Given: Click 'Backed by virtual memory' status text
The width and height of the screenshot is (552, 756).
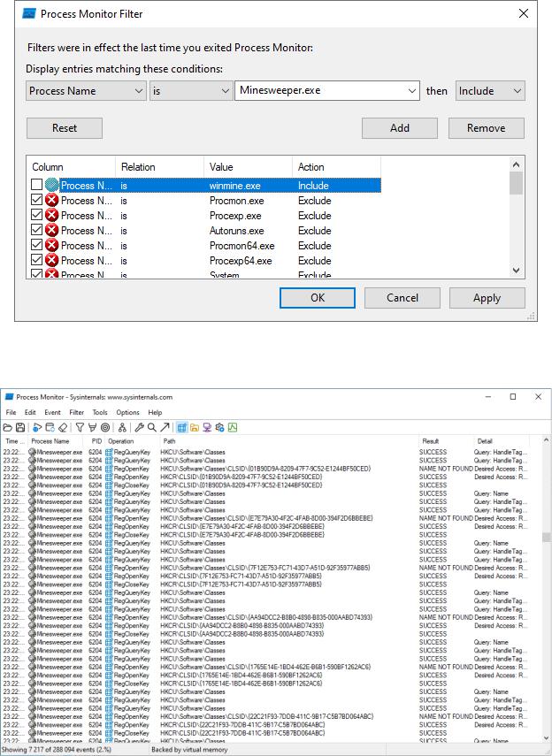Looking at the screenshot, I should (189, 750).
